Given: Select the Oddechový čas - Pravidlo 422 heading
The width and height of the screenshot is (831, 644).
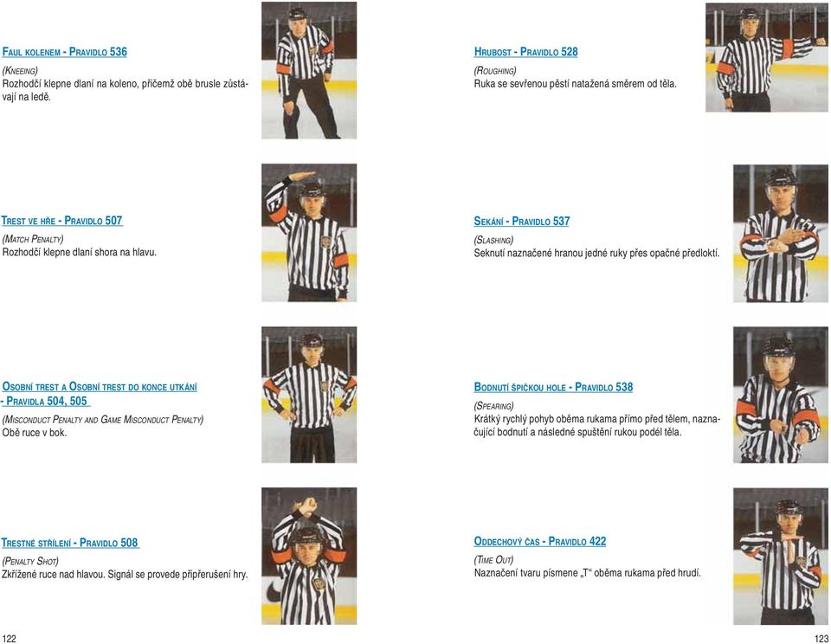Looking at the screenshot, I should [540, 541].
